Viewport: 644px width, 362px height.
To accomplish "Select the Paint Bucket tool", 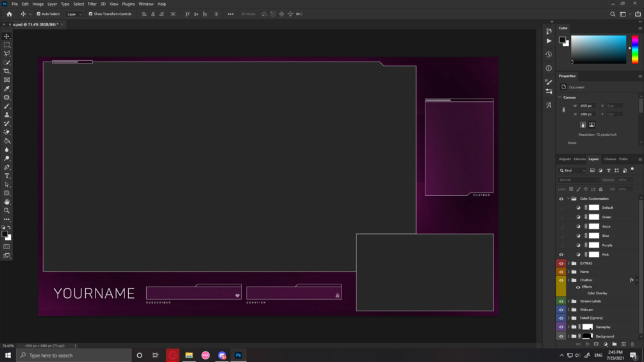I will click(7, 141).
